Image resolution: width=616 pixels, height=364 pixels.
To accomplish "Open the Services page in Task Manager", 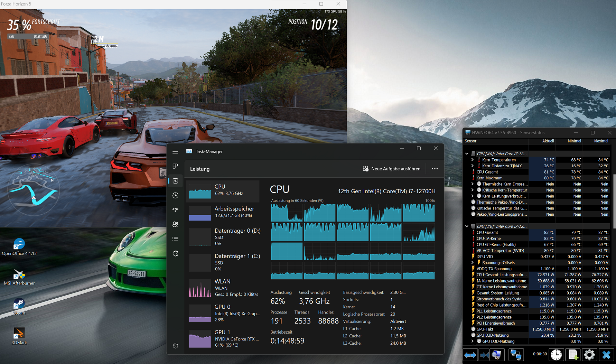I will click(175, 253).
